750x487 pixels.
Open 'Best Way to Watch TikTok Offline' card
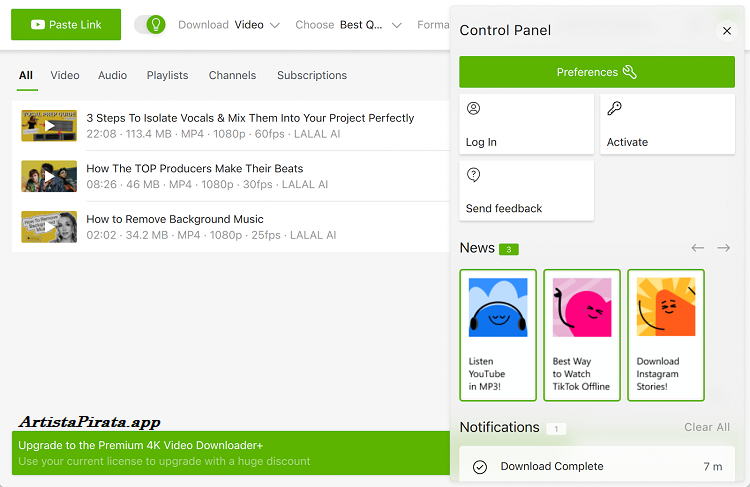click(582, 335)
